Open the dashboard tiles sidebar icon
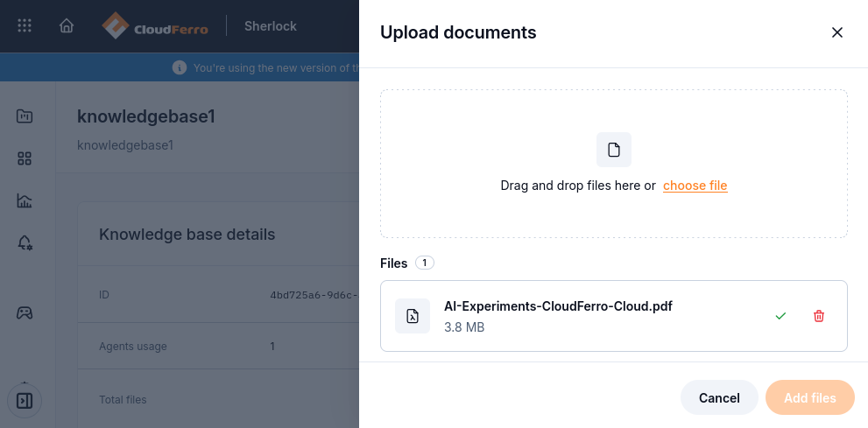868x428 pixels. point(25,158)
